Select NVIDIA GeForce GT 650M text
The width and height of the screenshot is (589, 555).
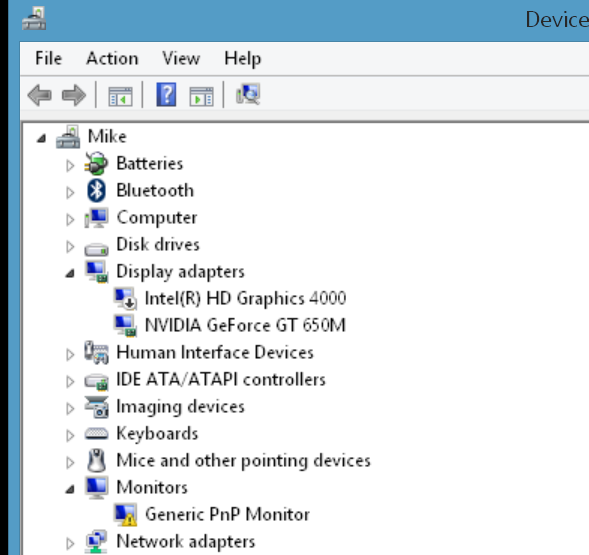click(245, 325)
